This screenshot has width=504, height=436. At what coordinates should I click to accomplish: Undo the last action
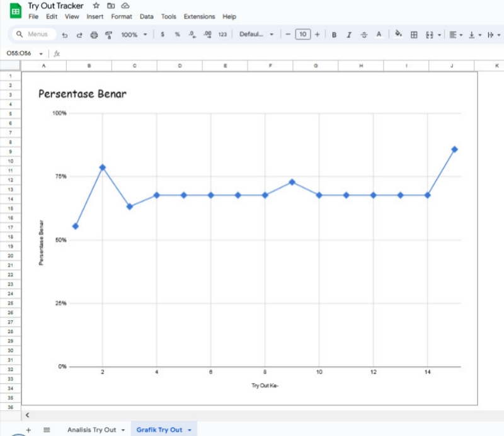click(65, 35)
